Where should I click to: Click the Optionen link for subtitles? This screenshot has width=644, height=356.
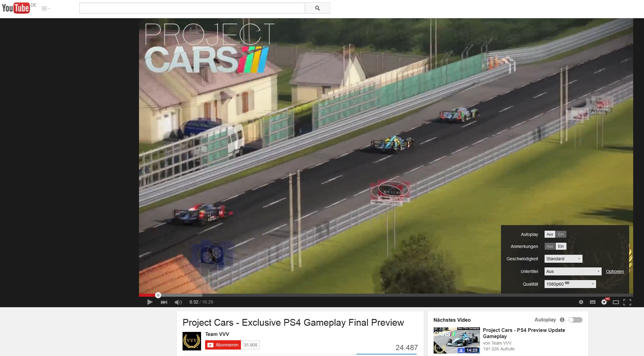(x=615, y=271)
